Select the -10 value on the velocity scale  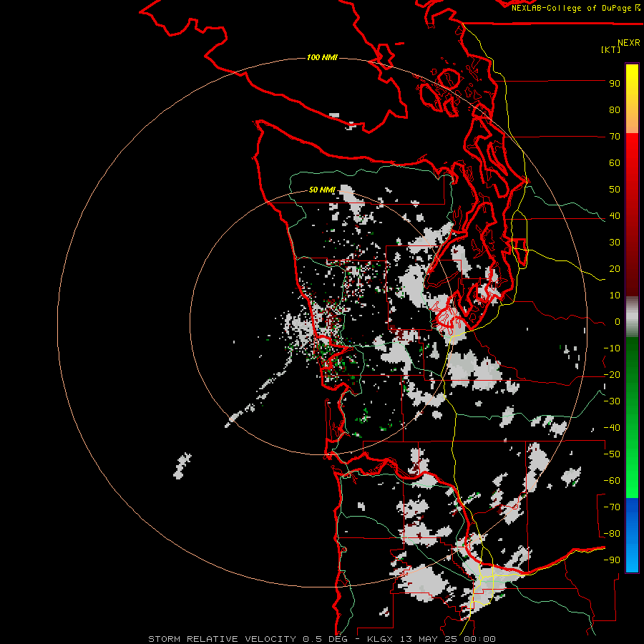pos(612,348)
